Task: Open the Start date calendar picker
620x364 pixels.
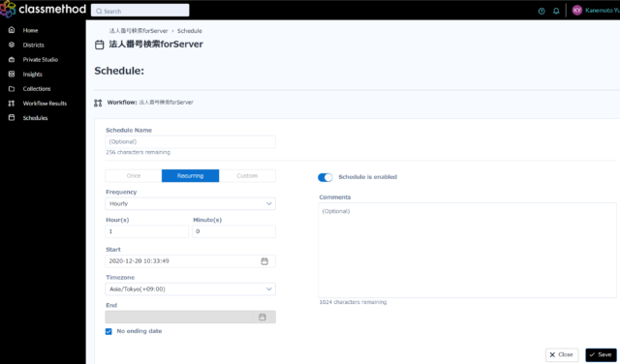Action: coord(264,261)
